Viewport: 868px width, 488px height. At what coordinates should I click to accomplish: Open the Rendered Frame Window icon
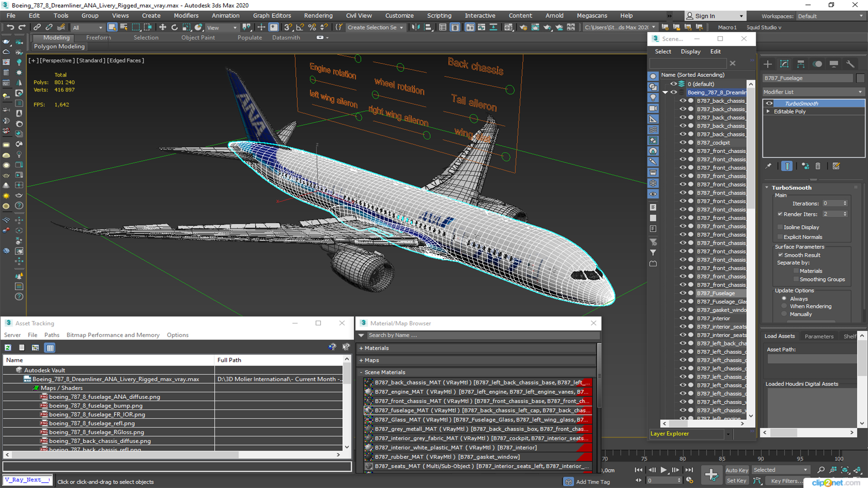tap(535, 28)
